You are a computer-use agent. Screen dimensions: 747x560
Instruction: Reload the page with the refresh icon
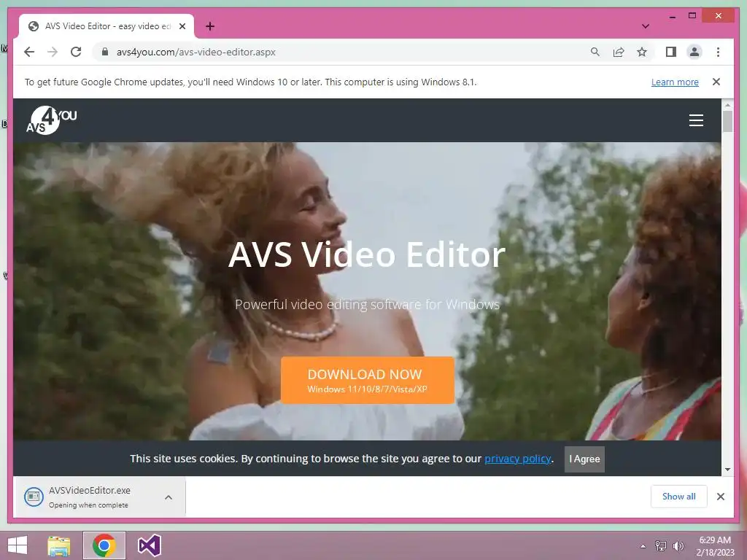click(76, 52)
